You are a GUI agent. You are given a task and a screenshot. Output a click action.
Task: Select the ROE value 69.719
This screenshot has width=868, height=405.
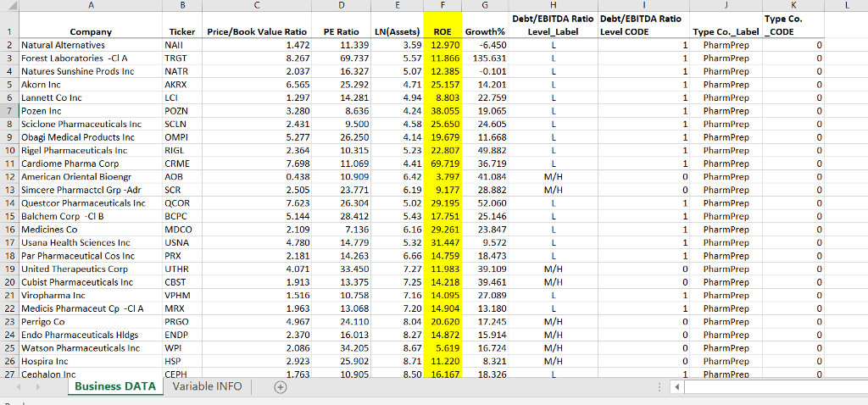tap(442, 164)
